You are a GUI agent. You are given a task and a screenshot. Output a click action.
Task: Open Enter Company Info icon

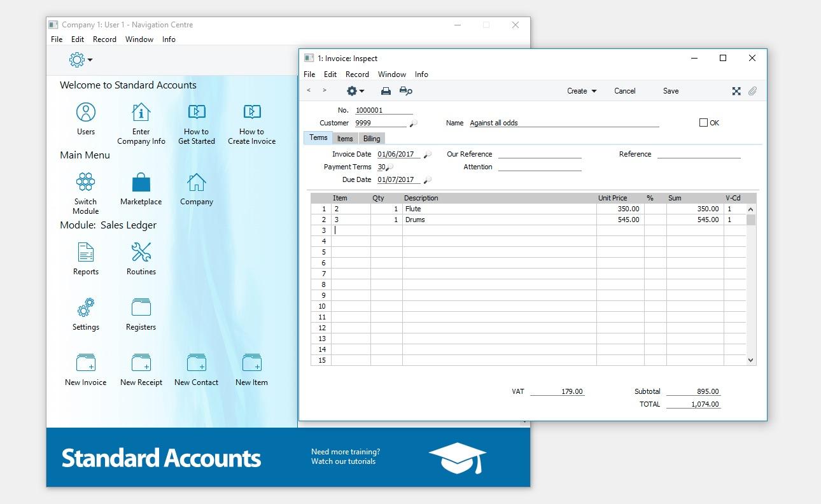pyautogui.click(x=141, y=113)
